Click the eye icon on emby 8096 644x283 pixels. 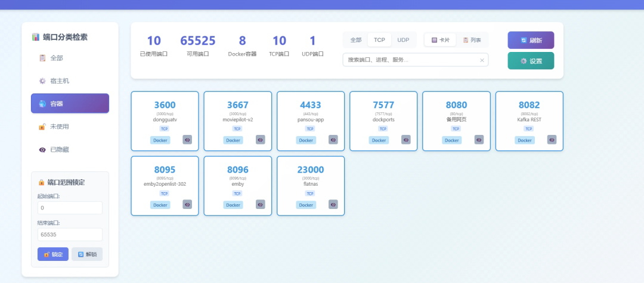[x=260, y=204]
